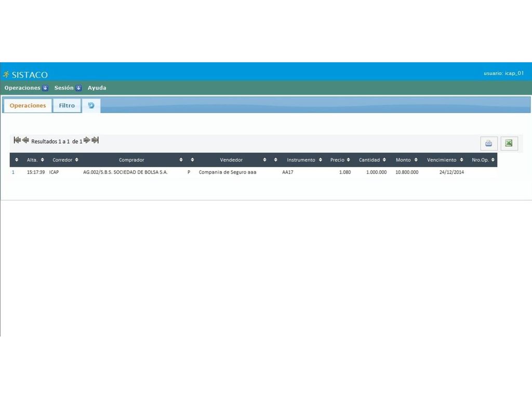Select time 15:17:39 cell
The height and width of the screenshot is (399, 532).
coord(36,172)
